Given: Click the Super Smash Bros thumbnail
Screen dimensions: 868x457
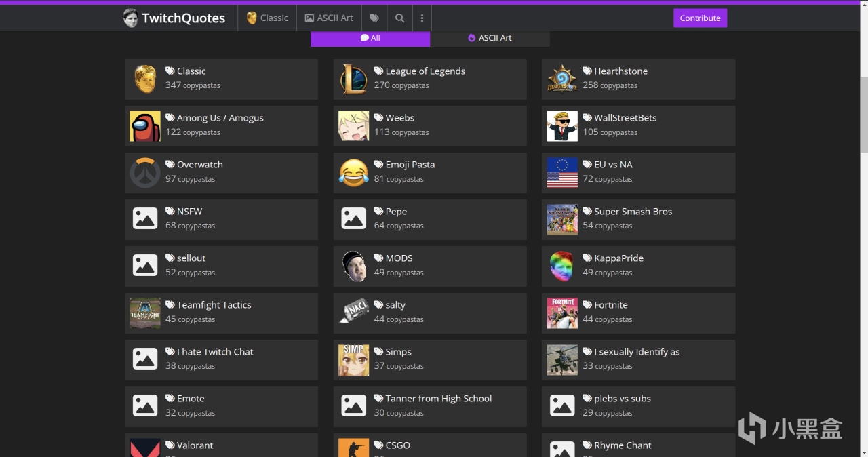Looking at the screenshot, I should pyautogui.click(x=562, y=220).
